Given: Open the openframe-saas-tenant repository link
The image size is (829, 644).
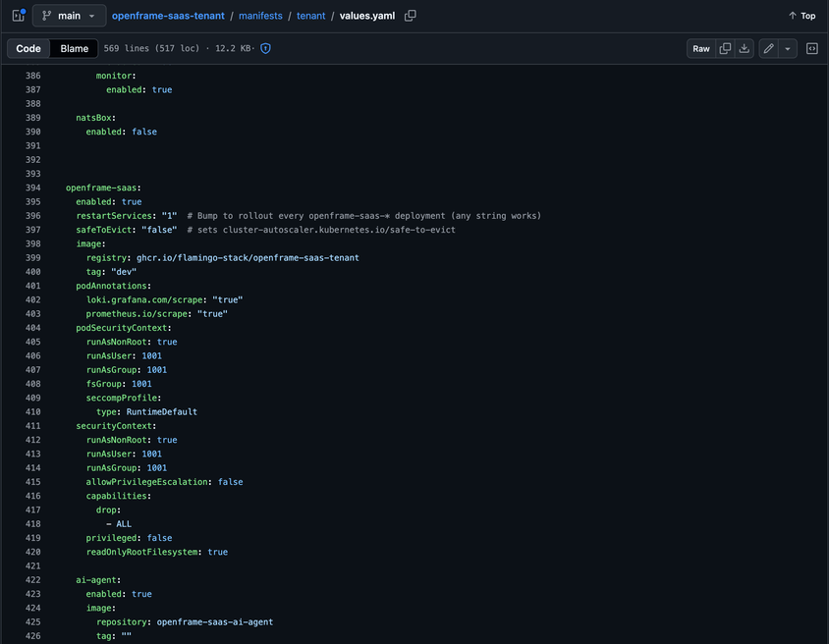Looking at the screenshot, I should (x=168, y=16).
